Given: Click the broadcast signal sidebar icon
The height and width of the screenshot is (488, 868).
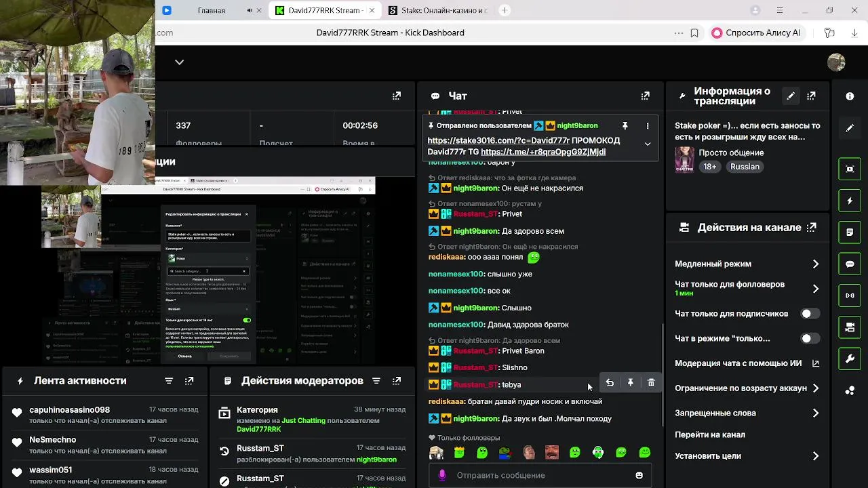Looking at the screenshot, I should coord(850,296).
